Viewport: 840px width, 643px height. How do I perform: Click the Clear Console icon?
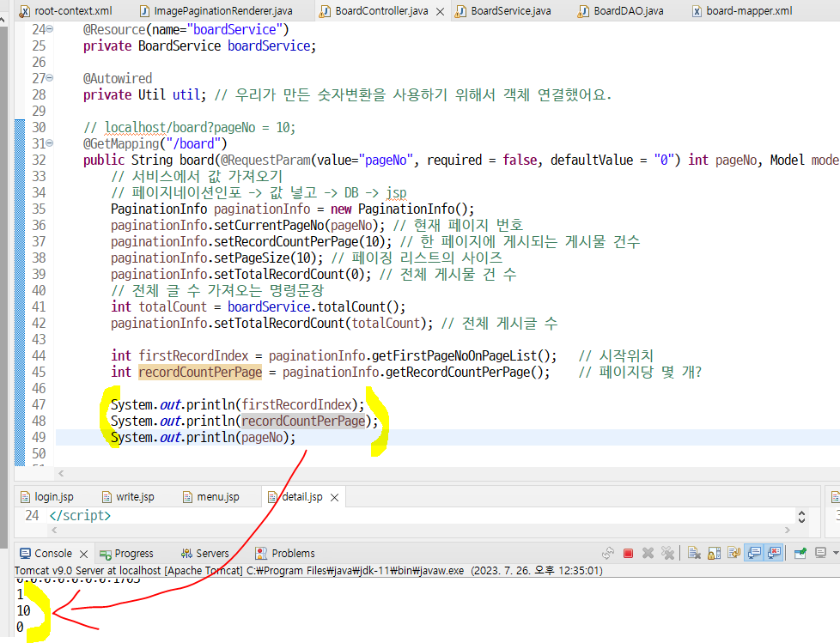694,553
